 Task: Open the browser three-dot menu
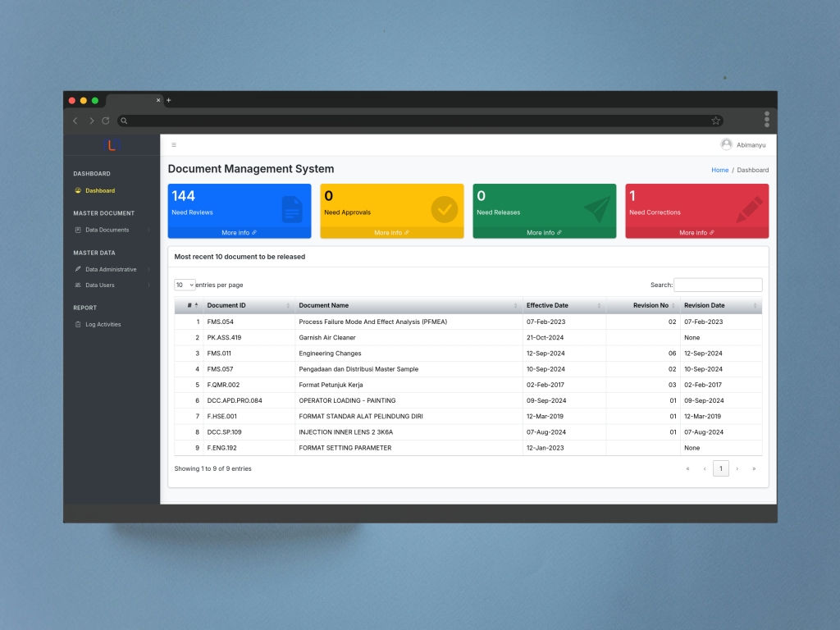tap(767, 120)
